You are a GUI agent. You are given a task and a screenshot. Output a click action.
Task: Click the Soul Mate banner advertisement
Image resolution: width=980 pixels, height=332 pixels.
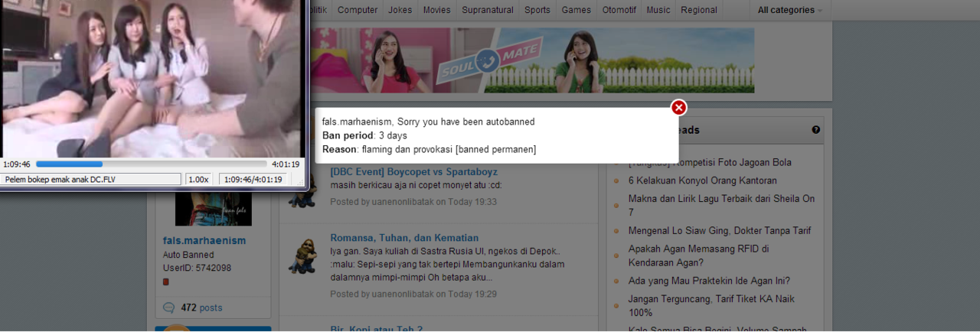[534, 60]
